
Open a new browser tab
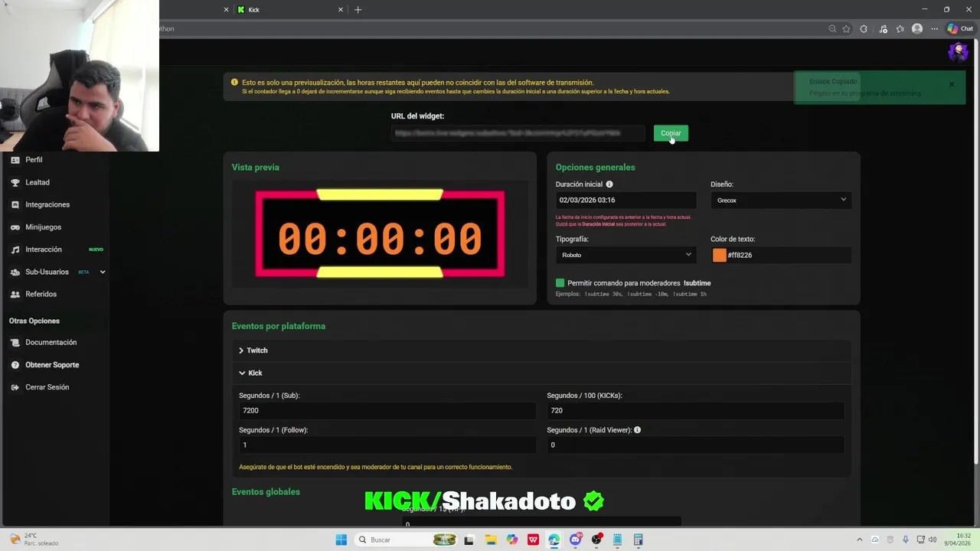(x=358, y=10)
